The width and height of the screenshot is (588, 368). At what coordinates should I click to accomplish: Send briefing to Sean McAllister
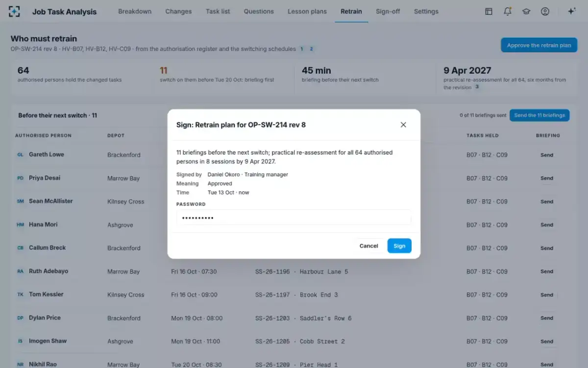tap(547, 202)
